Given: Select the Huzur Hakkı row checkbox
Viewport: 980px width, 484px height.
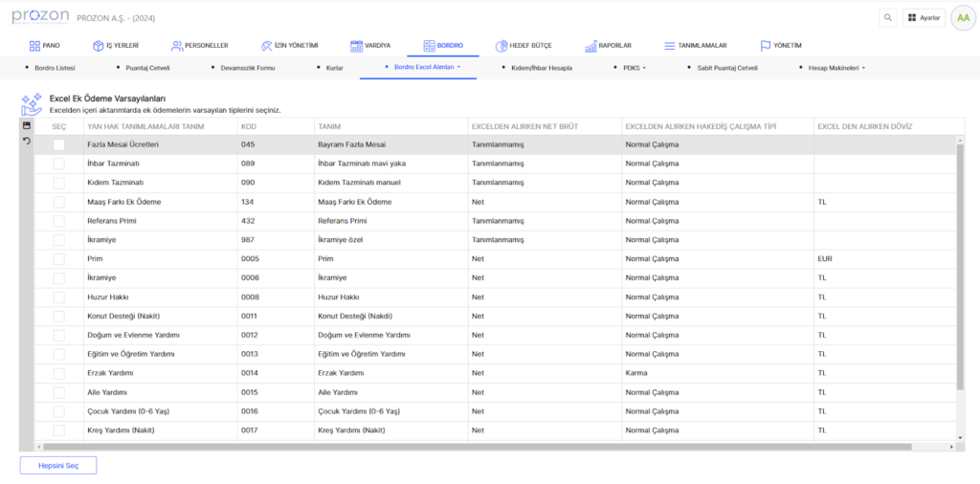Looking at the screenshot, I should (59, 297).
